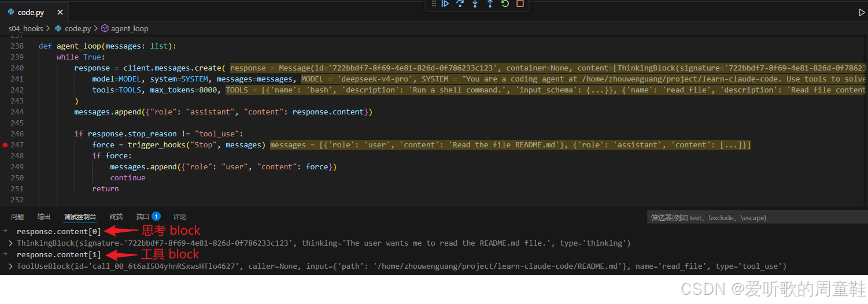Expand the ToolUseBlock output entry
The height and width of the screenshot is (304, 868).
[x=10, y=266]
